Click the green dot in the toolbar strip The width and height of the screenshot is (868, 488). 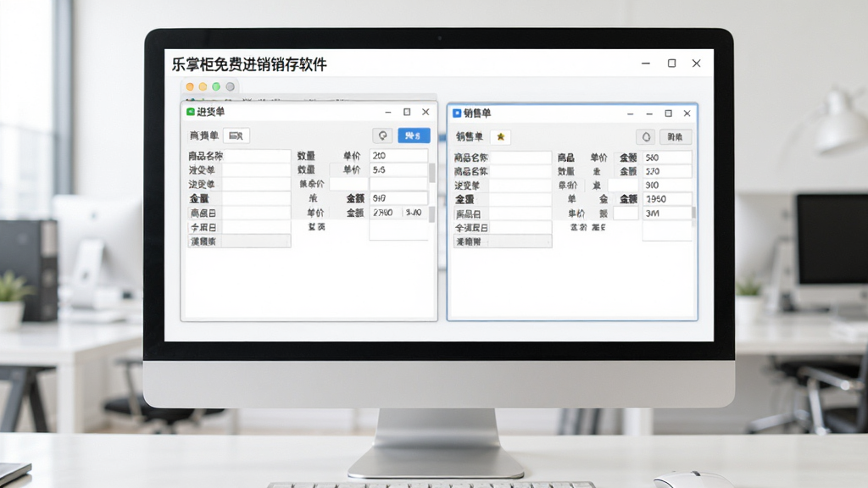216,87
